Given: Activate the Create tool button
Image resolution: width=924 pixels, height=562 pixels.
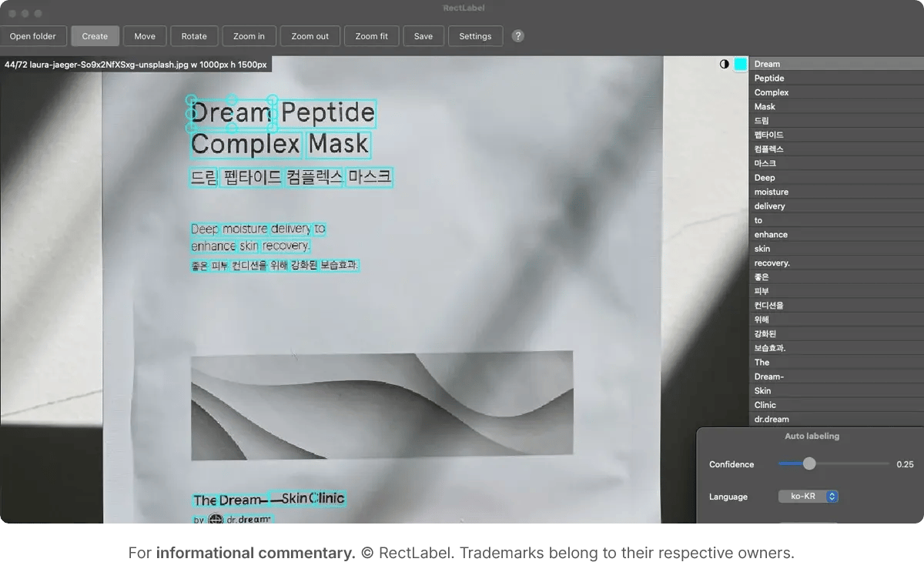Looking at the screenshot, I should [x=95, y=36].
